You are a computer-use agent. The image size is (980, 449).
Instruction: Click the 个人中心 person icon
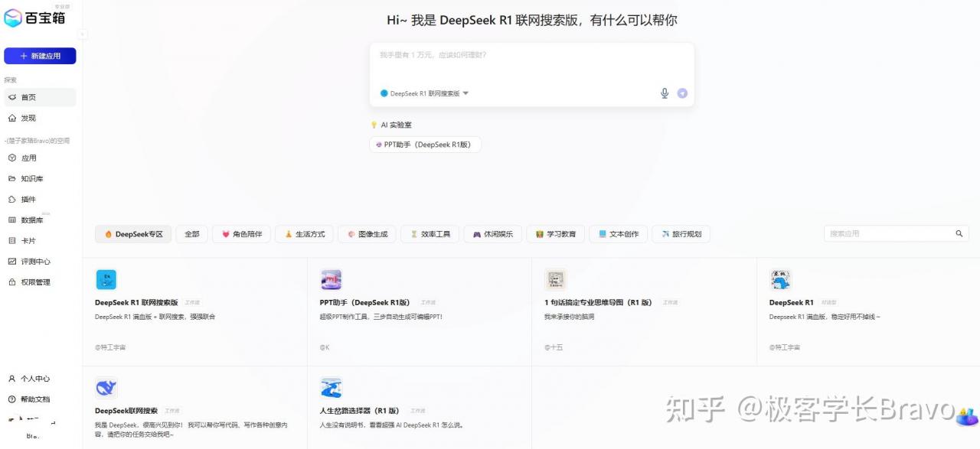(x=11, y=379)
